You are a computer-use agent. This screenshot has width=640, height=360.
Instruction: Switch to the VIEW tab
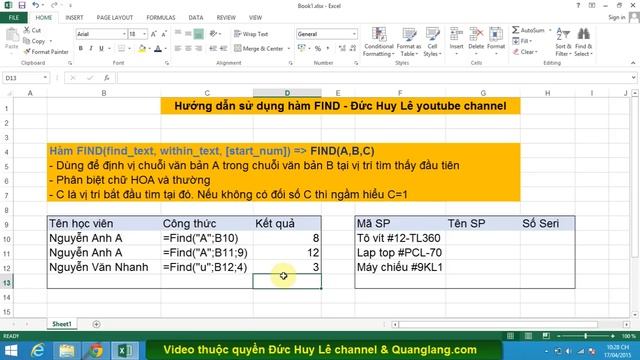click(256, 18)
